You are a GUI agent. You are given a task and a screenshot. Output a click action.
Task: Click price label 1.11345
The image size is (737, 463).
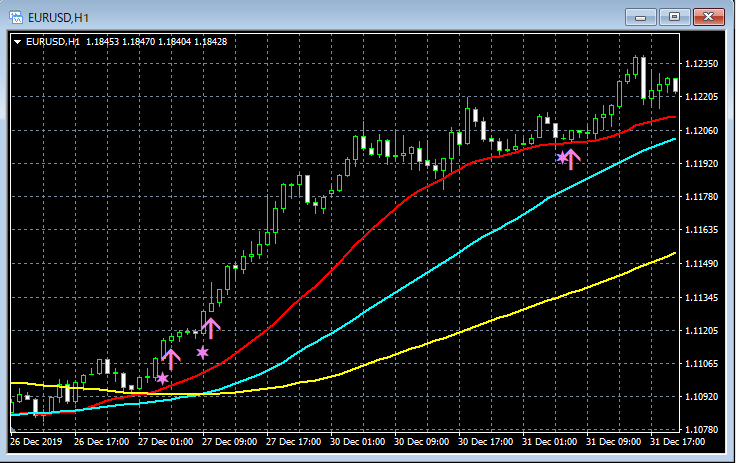pyautogui.click(x=702, y=298)
